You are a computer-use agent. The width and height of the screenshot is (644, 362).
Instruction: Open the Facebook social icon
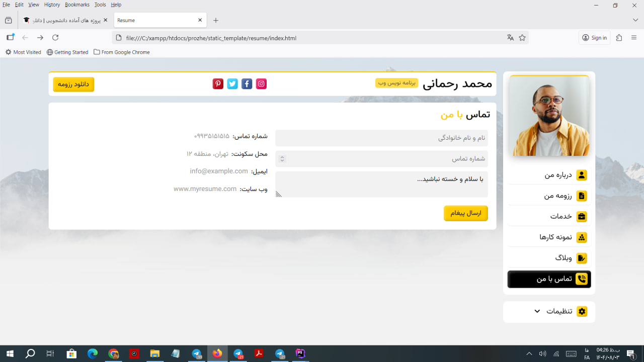[247, 83]
